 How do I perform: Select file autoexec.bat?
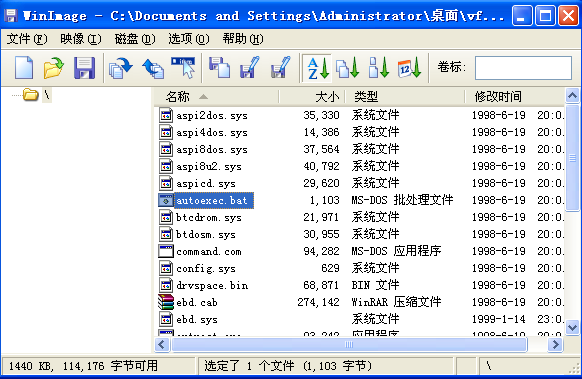(x=213, y=200)
